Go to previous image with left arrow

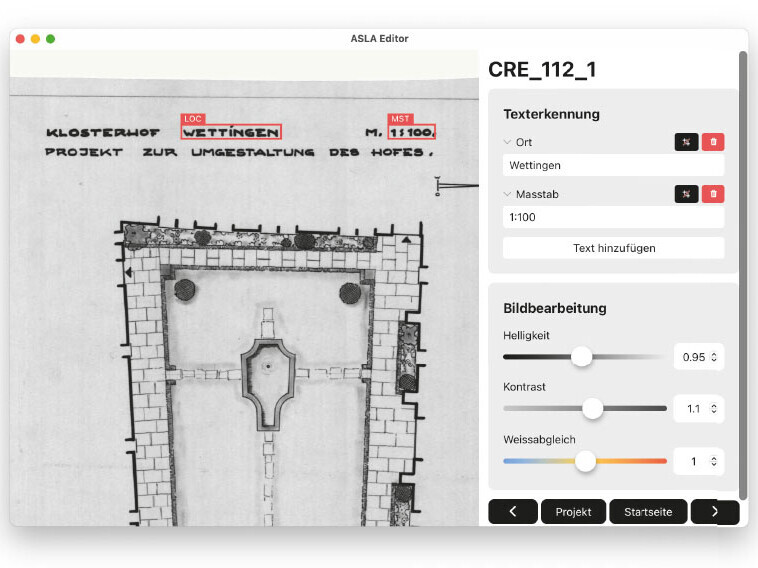(x=513, y=511)
